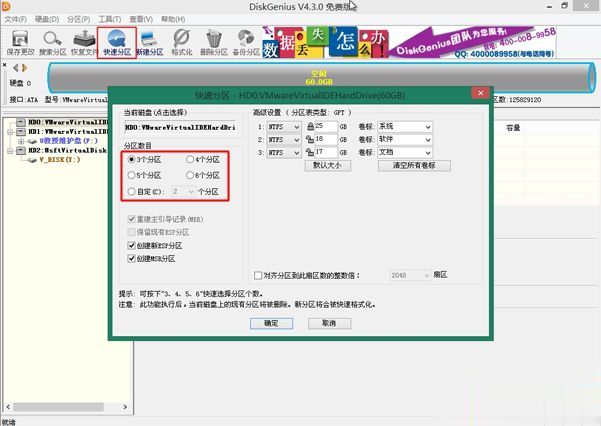Open the 2048 sector alignment dropdown
The height and width of the screenshot is (426, 601).
coord(411,275)
